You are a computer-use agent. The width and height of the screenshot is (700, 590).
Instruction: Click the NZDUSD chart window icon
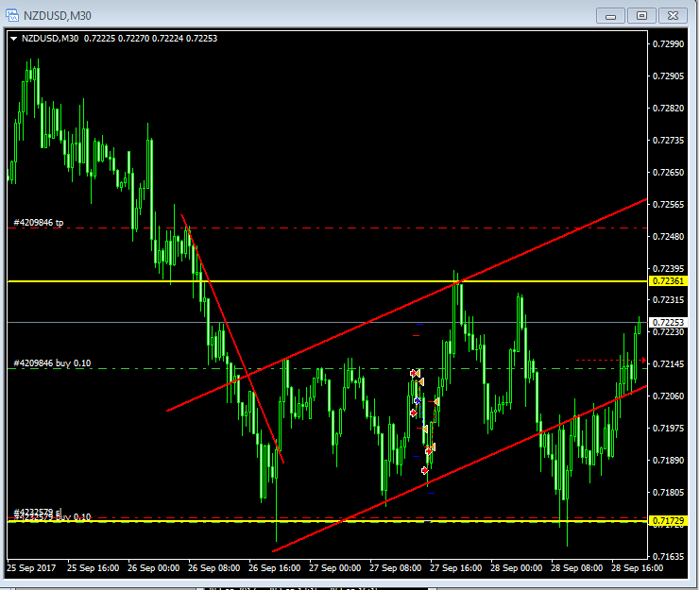pos(12,15)
